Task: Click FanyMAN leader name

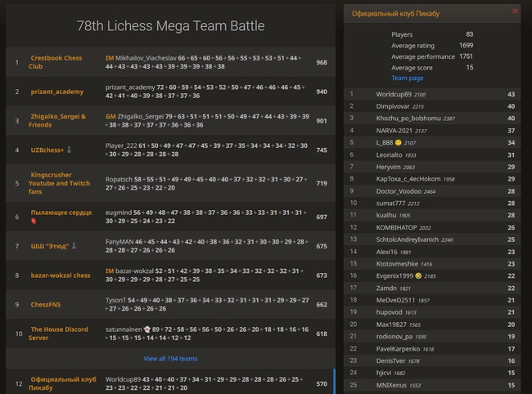Action: click(119, 241)
